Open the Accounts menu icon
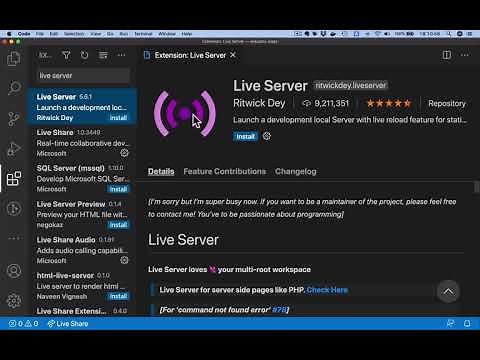The width and height of the screenshot is (480, 360). [14, 271]
